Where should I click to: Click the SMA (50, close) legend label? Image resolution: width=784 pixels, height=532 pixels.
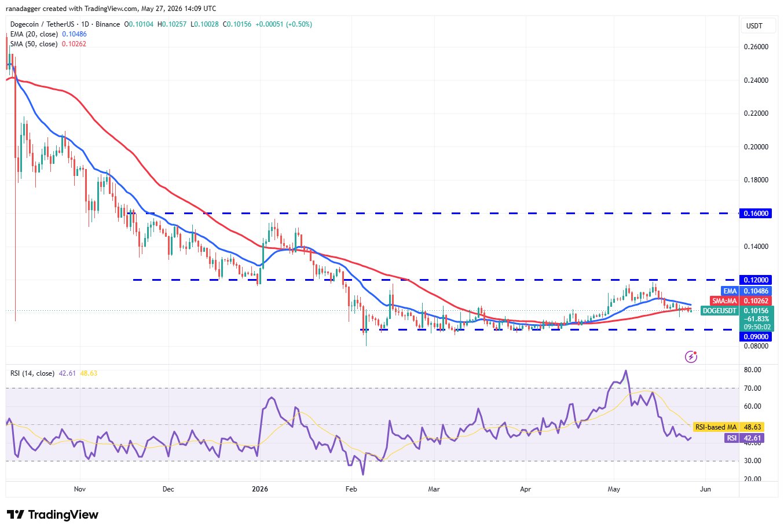34,44
